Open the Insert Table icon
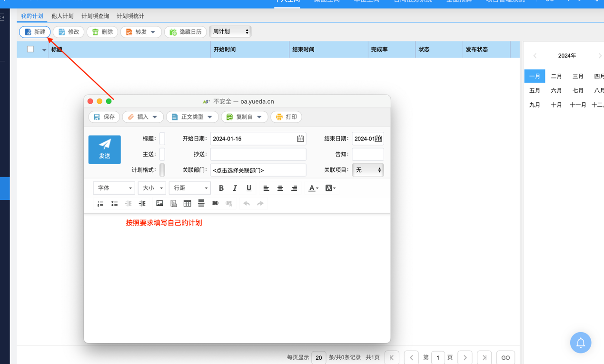 [187, 203]
